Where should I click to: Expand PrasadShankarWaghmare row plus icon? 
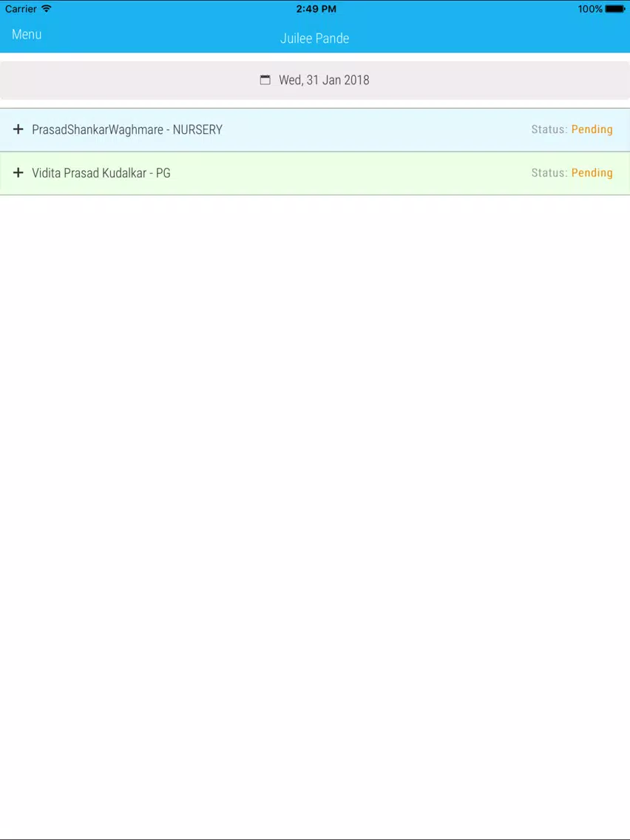(18, 129)
